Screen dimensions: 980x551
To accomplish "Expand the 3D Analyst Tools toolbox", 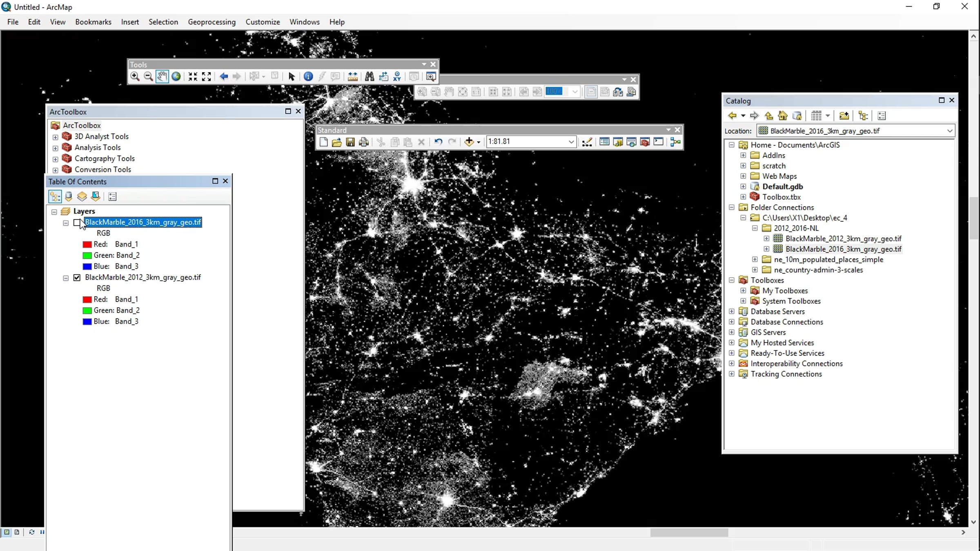I will click(x=56, y=137).
